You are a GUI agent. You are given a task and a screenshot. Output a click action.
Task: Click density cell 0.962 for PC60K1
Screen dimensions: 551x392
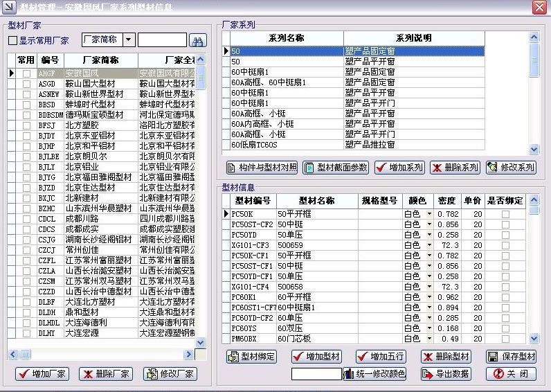448,297
